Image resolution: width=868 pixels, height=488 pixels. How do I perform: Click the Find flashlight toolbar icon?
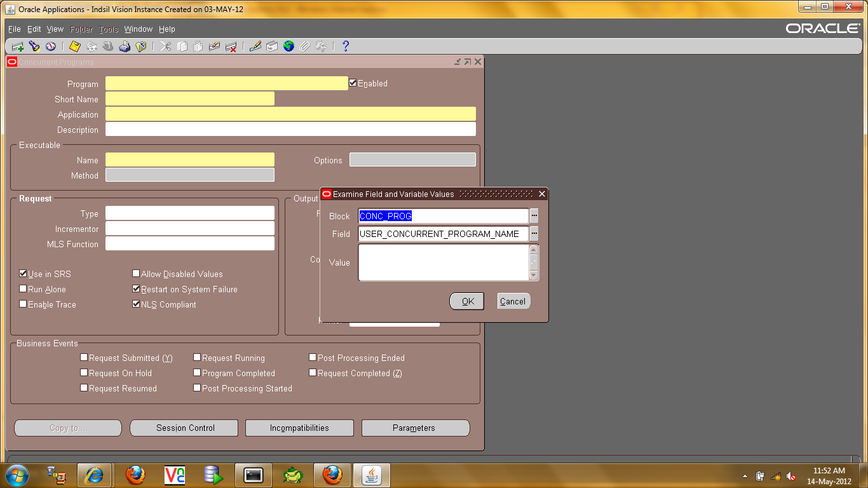(34, 46)
